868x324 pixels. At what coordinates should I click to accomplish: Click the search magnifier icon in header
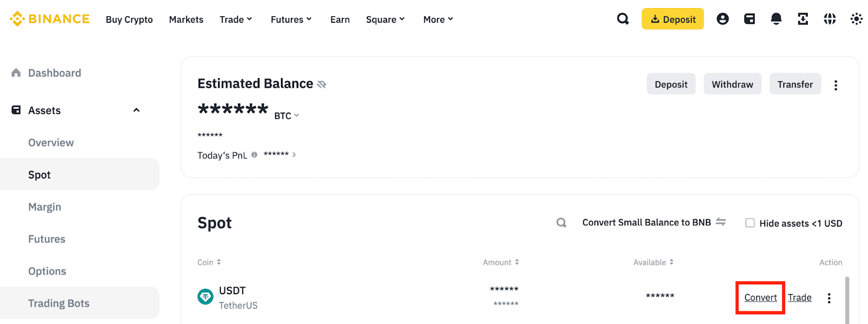point(623,19)
